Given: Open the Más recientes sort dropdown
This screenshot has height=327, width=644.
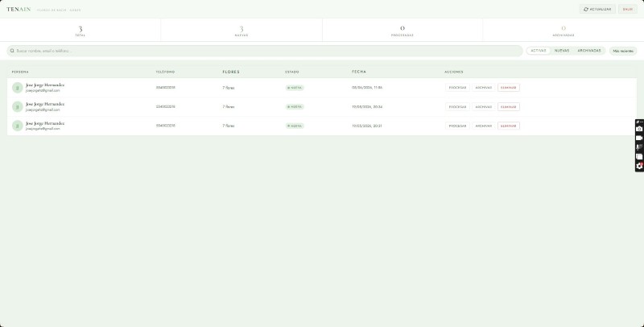Looking at the screenshot, I should click(x=622, y=51).
